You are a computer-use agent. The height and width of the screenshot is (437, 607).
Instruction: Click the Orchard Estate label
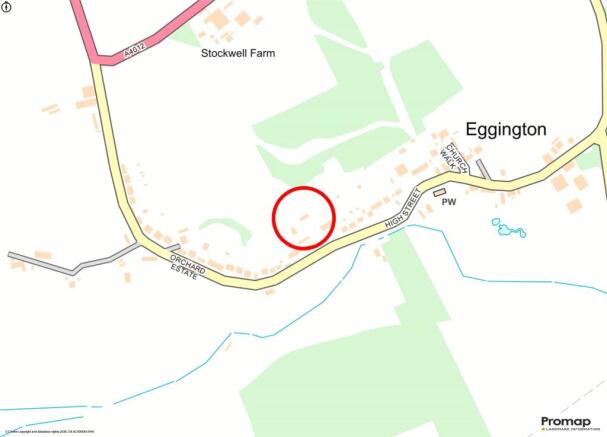click(x=187, y=267)
